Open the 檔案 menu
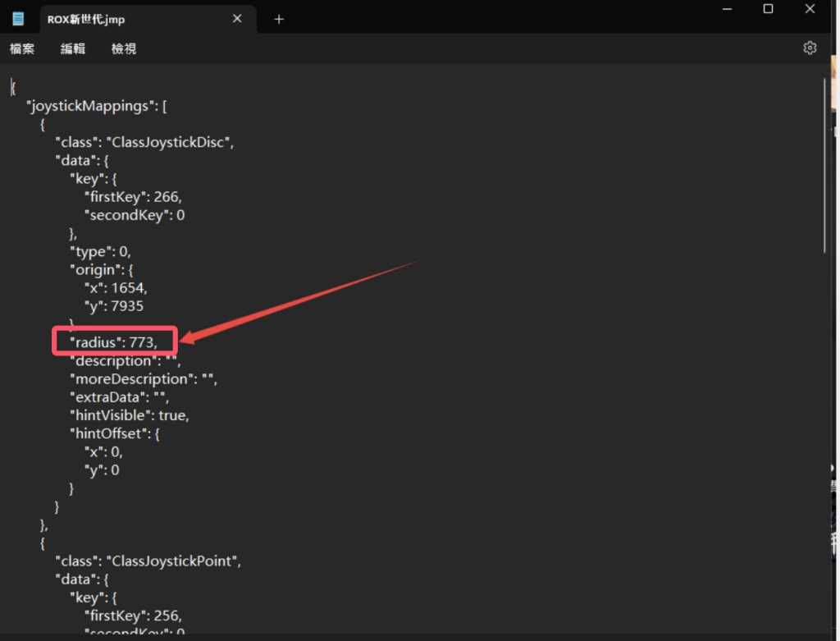Viewport: 840px width, 641px height. [x=22, y=49]
